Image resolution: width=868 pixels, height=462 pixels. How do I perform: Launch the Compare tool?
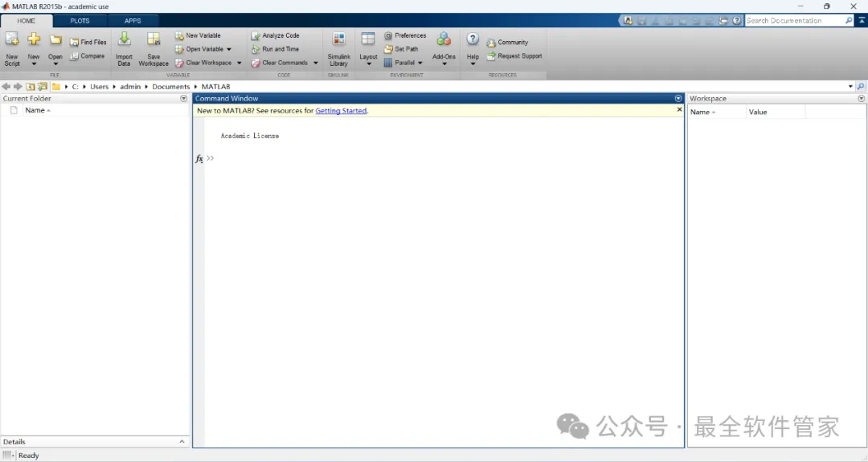click(x=88, y=56)
